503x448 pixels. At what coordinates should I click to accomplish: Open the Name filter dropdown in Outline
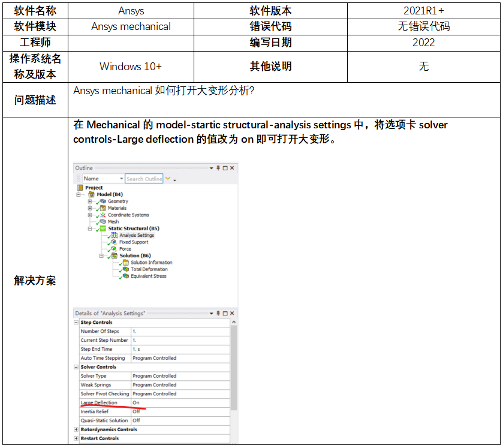tap(122, 179)
